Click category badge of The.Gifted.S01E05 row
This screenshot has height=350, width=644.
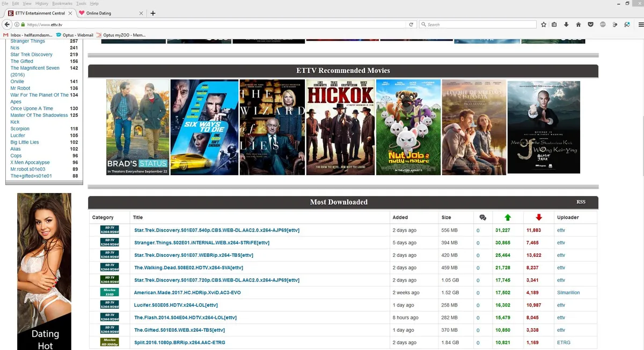click(109, 330)
